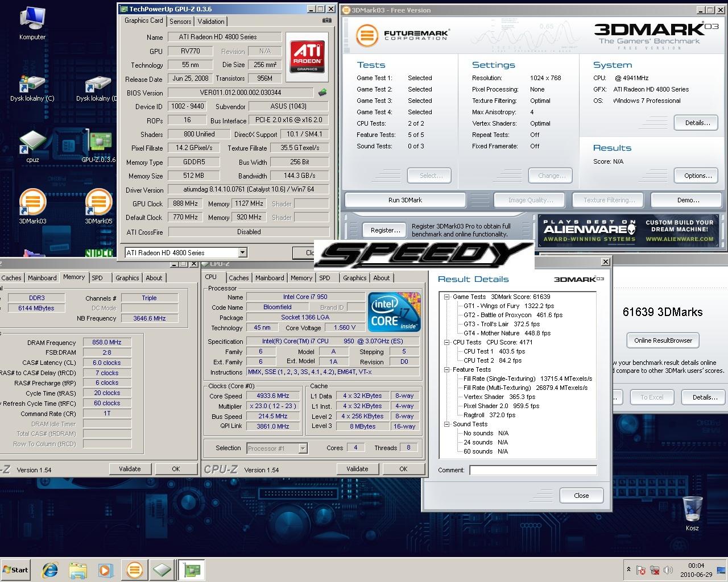Open the Mainboard tab in right CPU-Z

[270, 278]
